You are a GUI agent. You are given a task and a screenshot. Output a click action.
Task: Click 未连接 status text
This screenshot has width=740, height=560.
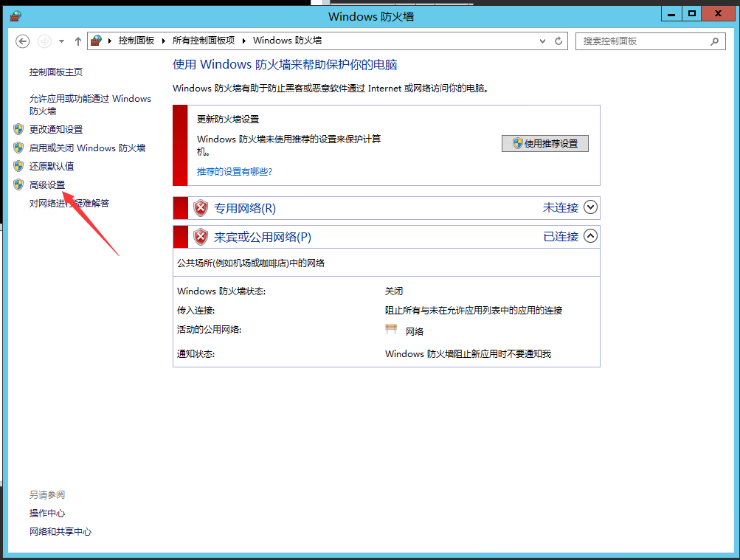point(561,207)
